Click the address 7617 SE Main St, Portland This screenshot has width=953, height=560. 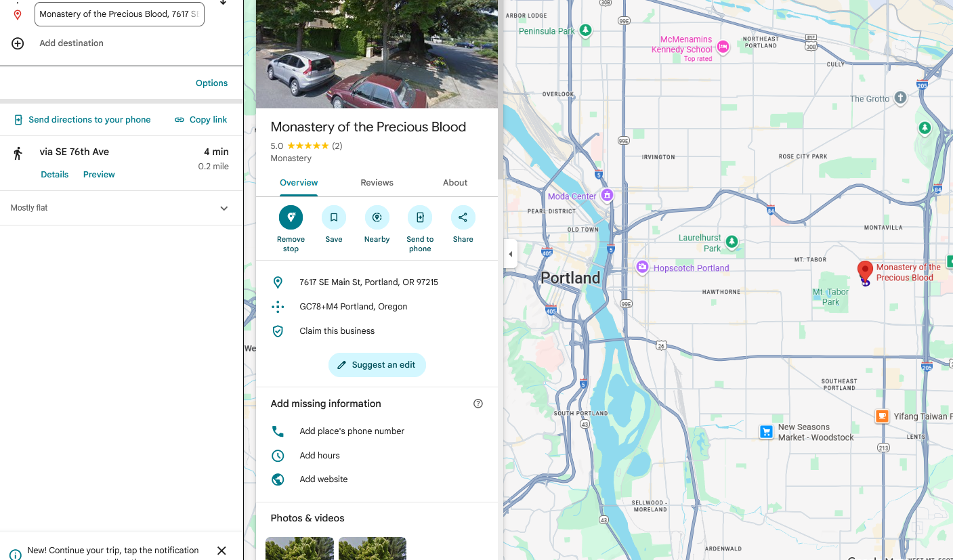tap(368, 282)
